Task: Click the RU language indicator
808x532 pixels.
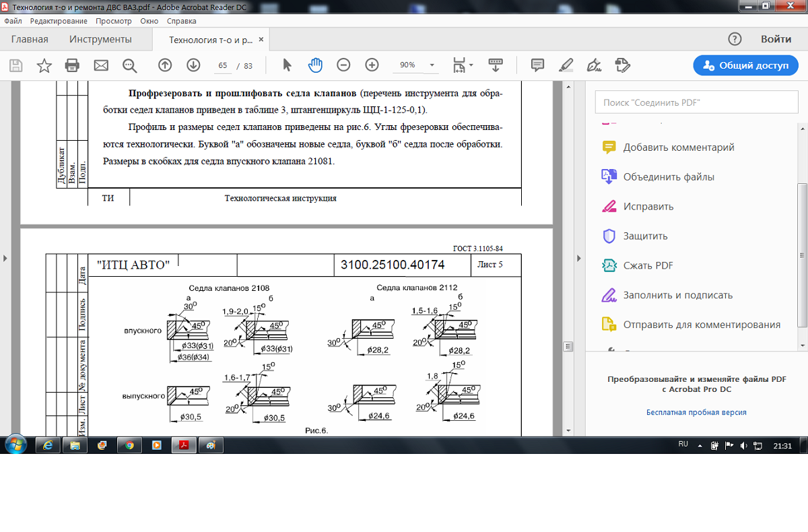Action: (683, 445)
